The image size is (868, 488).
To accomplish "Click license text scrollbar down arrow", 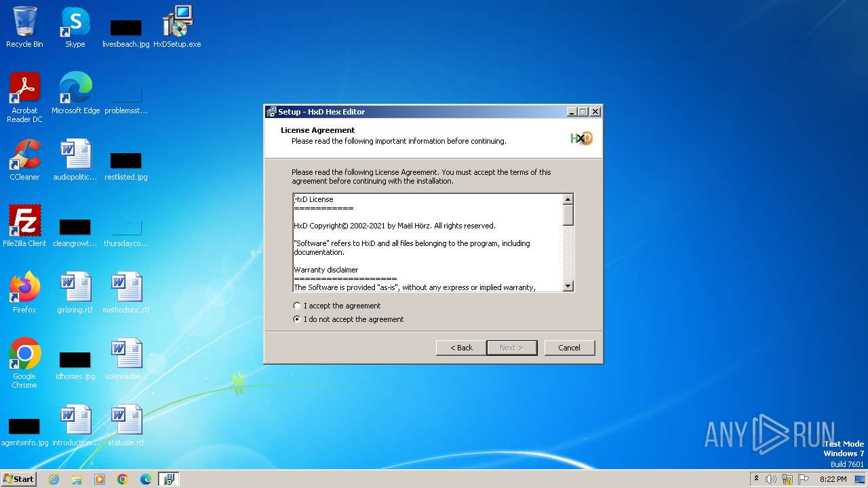I will click(568, 286).
